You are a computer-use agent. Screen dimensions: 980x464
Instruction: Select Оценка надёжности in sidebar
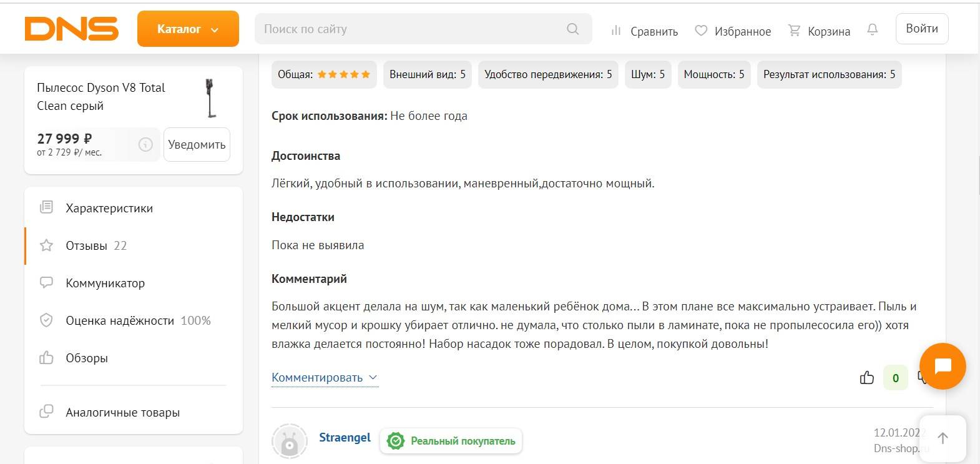pos(120,320)
